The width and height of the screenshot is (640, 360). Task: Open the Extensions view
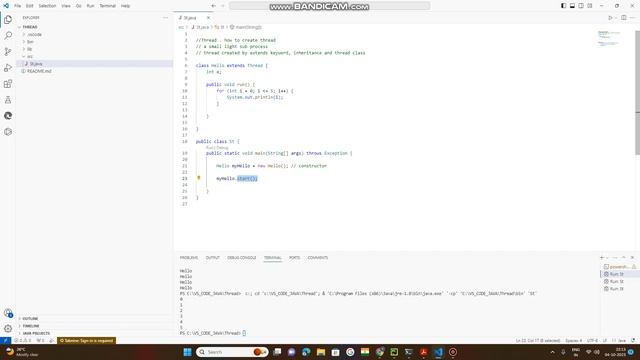click(8, 84)
